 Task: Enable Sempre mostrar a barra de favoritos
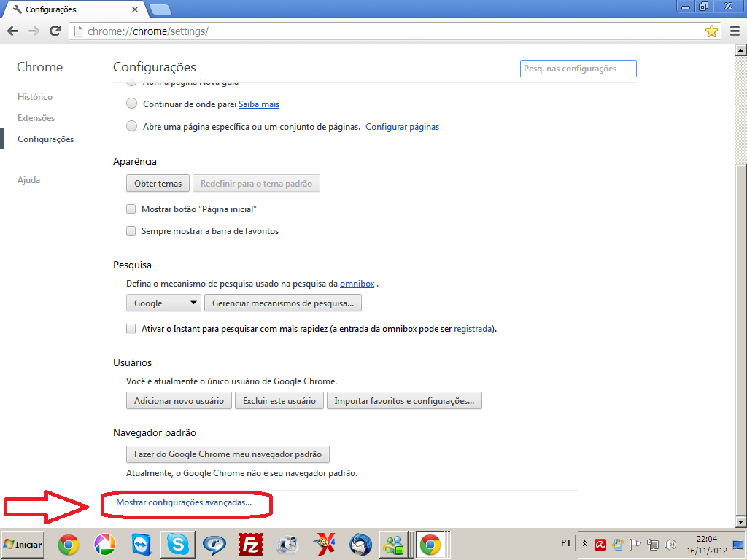click(x=131, y=231)
